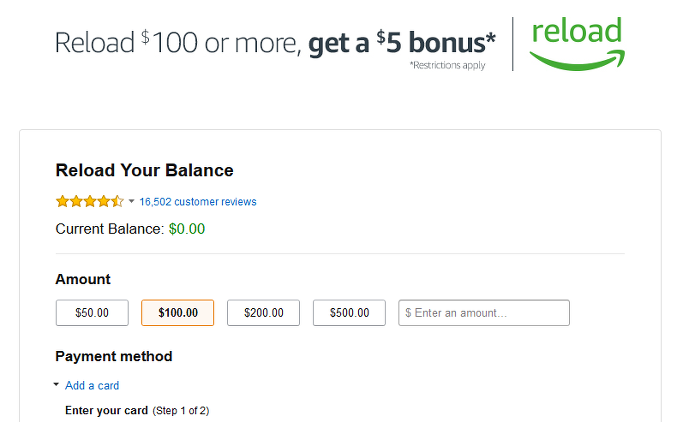Viewport: 683px width, 422px height.
Task: Collapse the Add a card triangle
Action: [x=56, y=385]
